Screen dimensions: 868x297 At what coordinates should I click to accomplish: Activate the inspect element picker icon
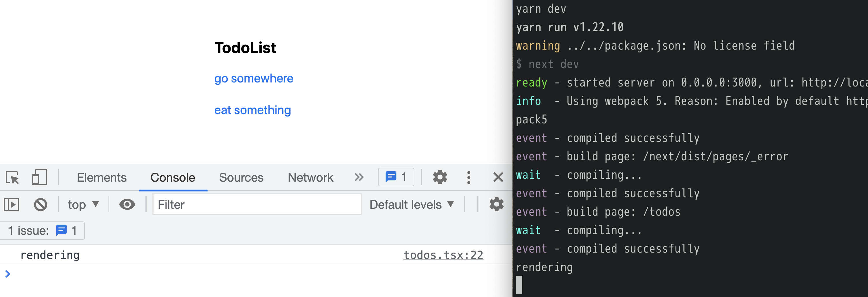(x=12, y=177)
